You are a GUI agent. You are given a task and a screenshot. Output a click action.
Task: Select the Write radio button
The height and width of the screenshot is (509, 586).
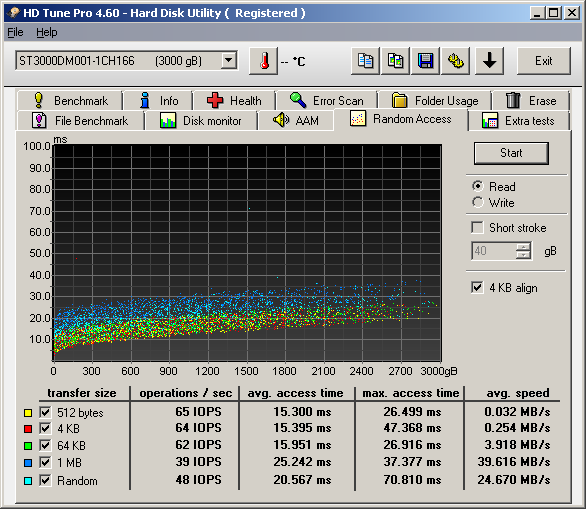point(478,202)
